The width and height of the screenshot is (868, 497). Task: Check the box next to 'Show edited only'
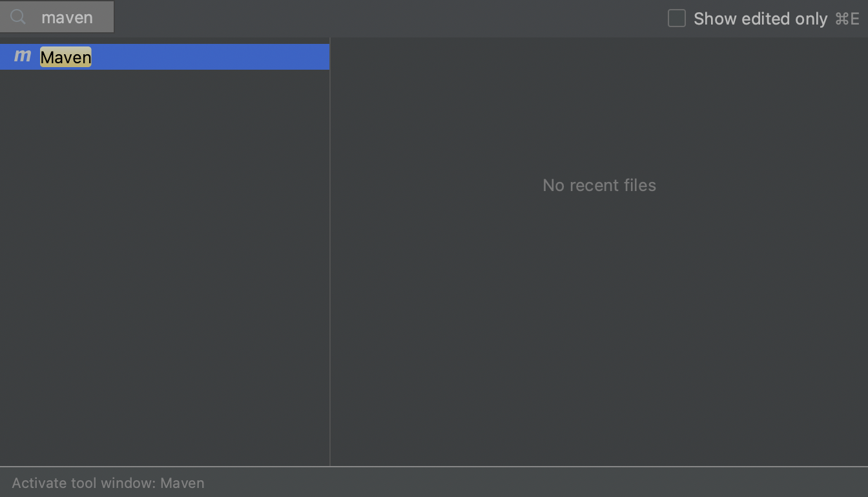(x=676, y=19)
